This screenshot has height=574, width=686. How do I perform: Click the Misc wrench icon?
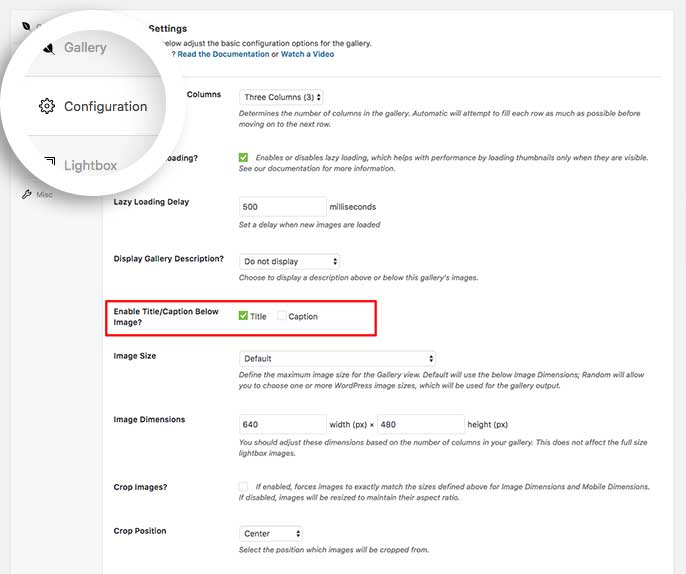[27, 194]
